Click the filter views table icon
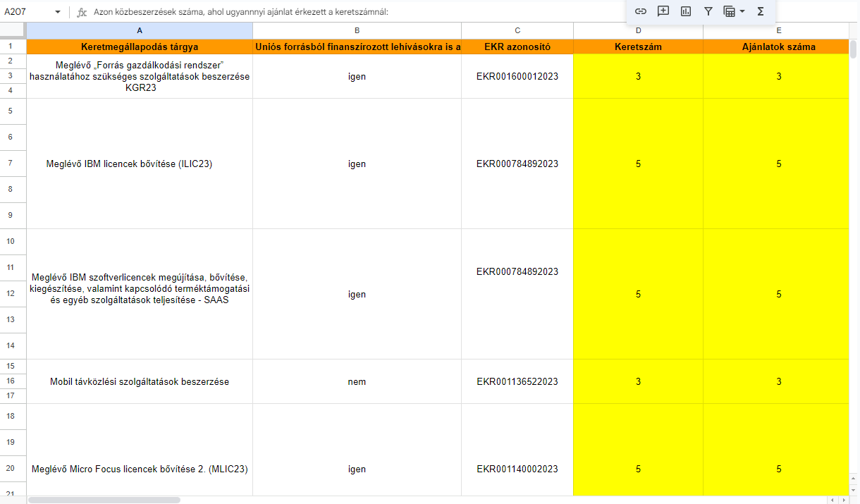Image resolution: width=860 pixels, height=504 pixels. coord(730,11)
